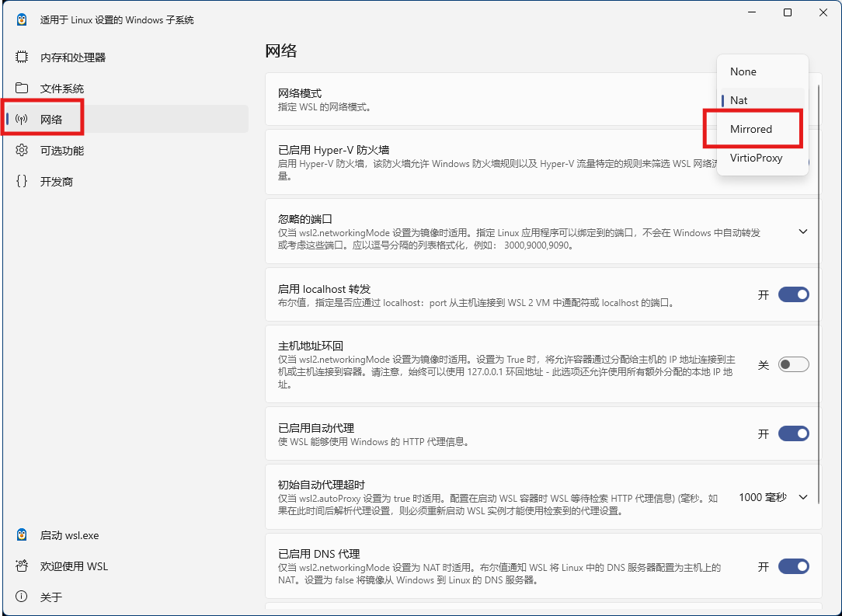
Task: Click the memory and processor chip icon
Action: pyautogui.click(x=22, y=57)
